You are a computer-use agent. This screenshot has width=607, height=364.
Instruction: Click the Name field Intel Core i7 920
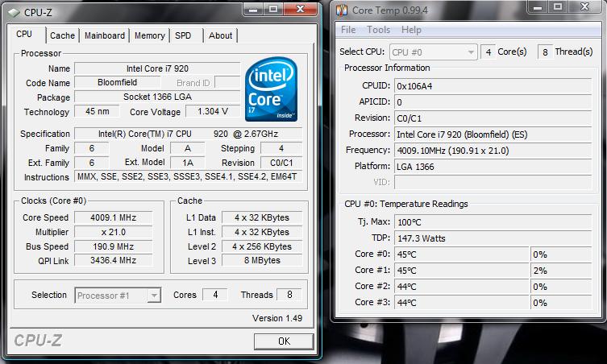(x=157, y=68)
